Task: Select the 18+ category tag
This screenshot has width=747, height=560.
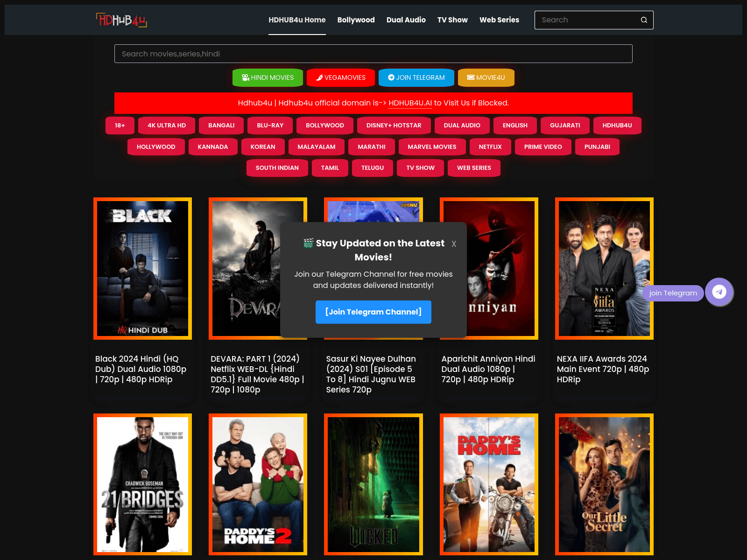Action: 120,126
